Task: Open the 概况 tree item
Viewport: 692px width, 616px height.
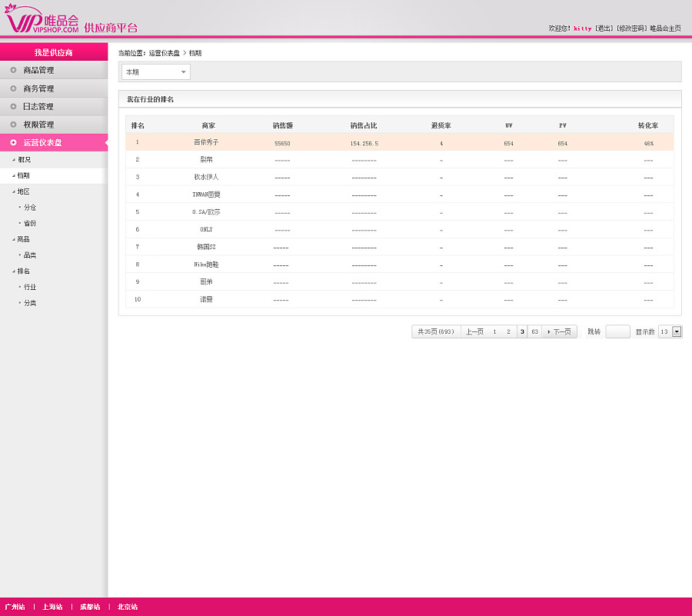Action: pos(25,160)
